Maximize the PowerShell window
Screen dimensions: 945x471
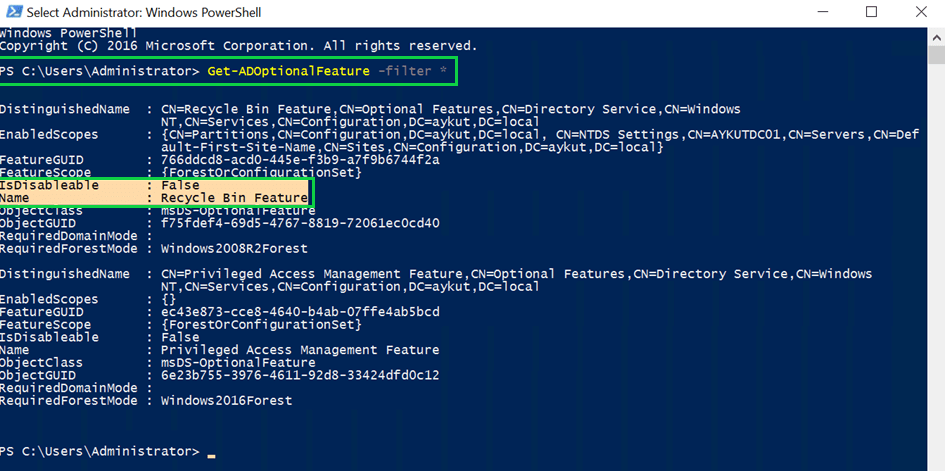pyautogui.click(x=871, y=13)
